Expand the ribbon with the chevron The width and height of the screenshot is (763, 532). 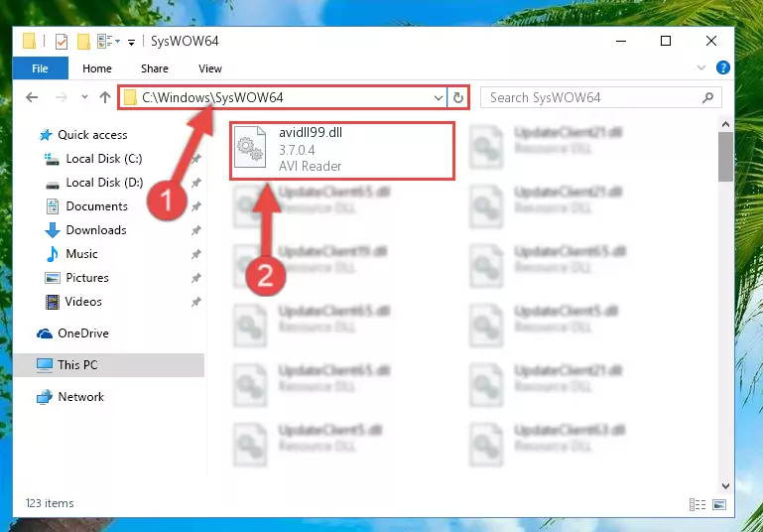pos(701,67)
